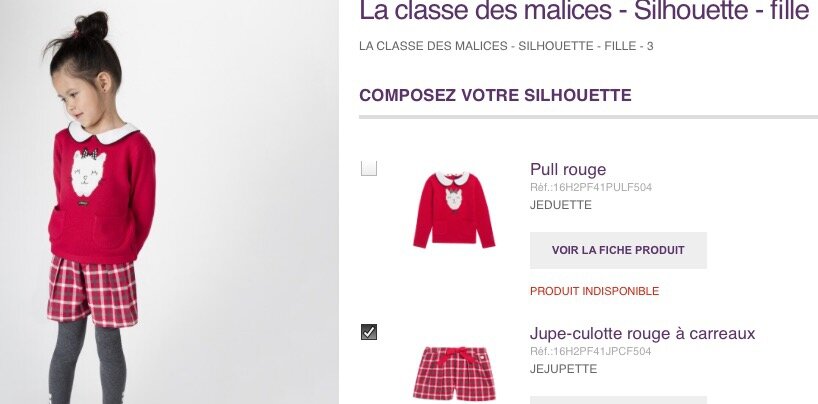Click Voir la fiche produit for Pull rouge
The image size is (818, 404).
pyautogui.click(x=618, y=250)
